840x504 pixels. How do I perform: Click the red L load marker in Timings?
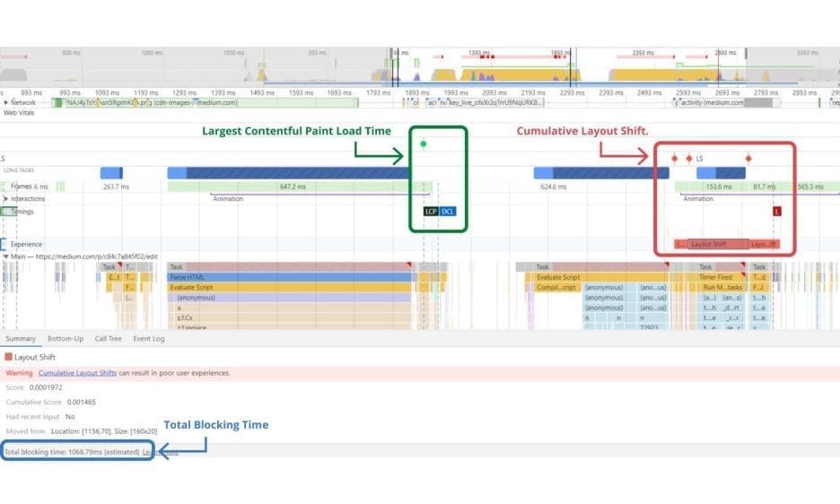click(x=777, y=212)
